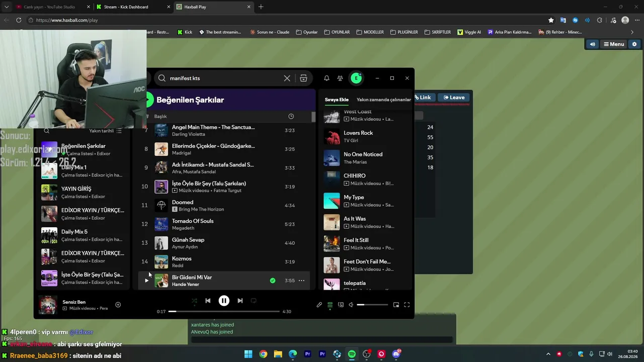Open the Spotify miniplayer

coord(396,305)
